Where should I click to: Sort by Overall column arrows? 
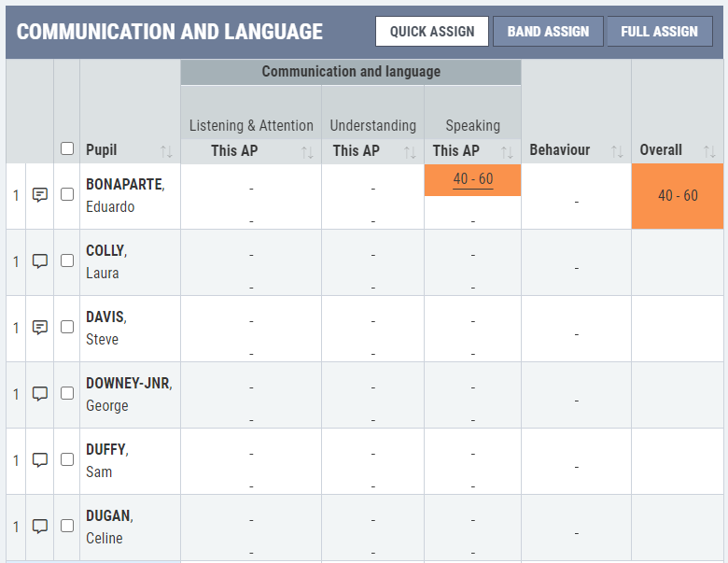[x=709, y=151]
